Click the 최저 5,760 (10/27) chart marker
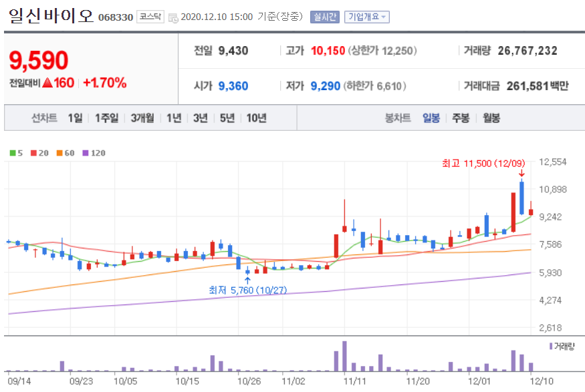Viewport: 585px width, 392px height. point(248,290)
